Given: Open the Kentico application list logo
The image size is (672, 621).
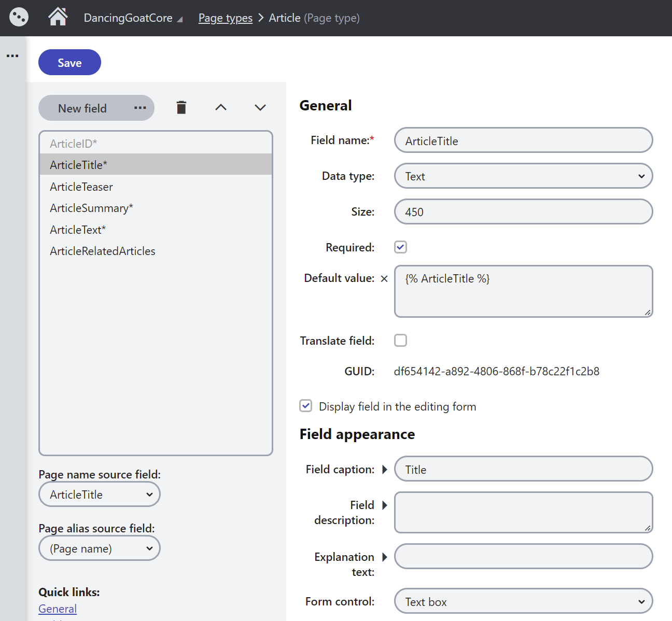Looking at the screenshot, I should tap(19, 18).
